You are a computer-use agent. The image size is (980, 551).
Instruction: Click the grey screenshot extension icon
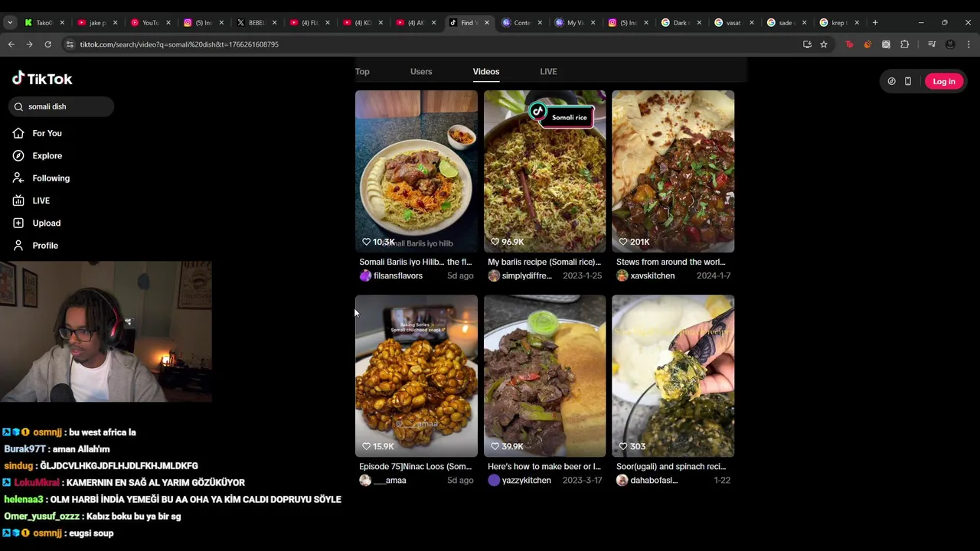pyautogui.click(x=886, y=44)
